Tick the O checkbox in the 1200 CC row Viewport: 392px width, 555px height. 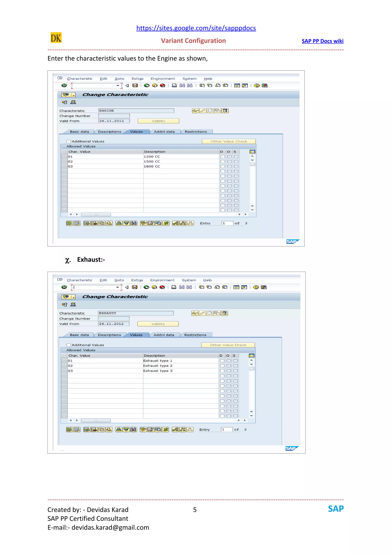tap(229, 157)
